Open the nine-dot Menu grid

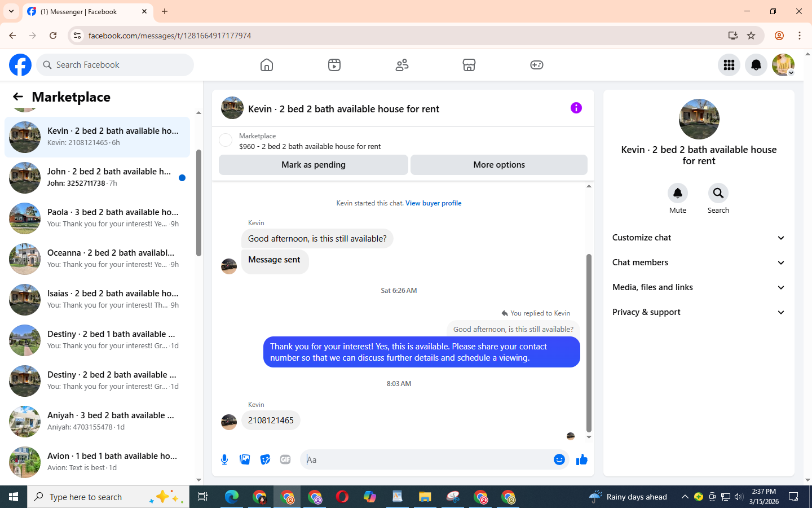click(729, 65)
